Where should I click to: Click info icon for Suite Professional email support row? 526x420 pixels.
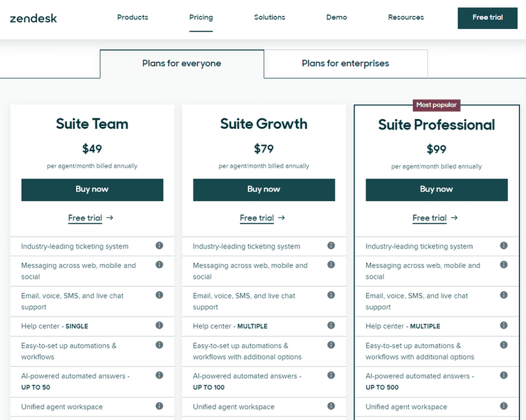502,296
